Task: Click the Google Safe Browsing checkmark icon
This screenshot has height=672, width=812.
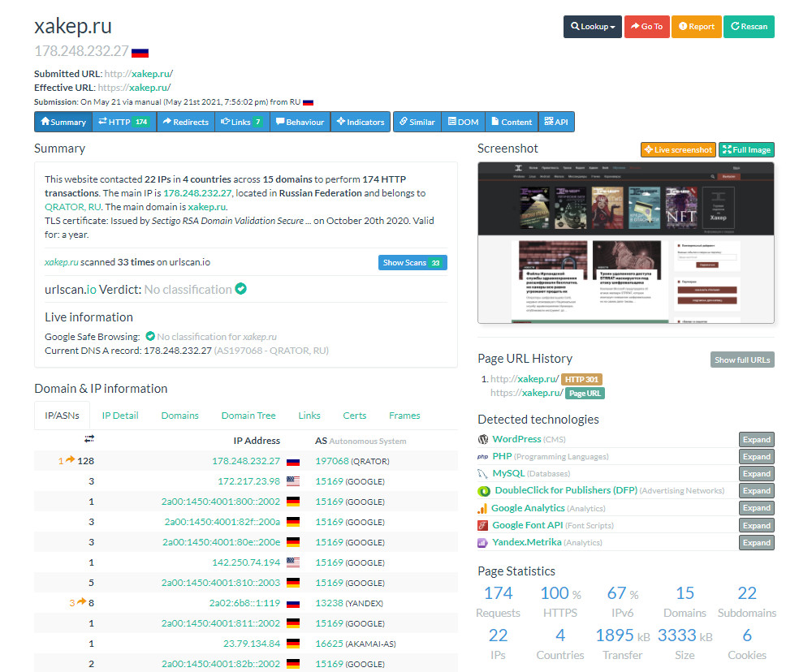Action: [x=150, y=336]
